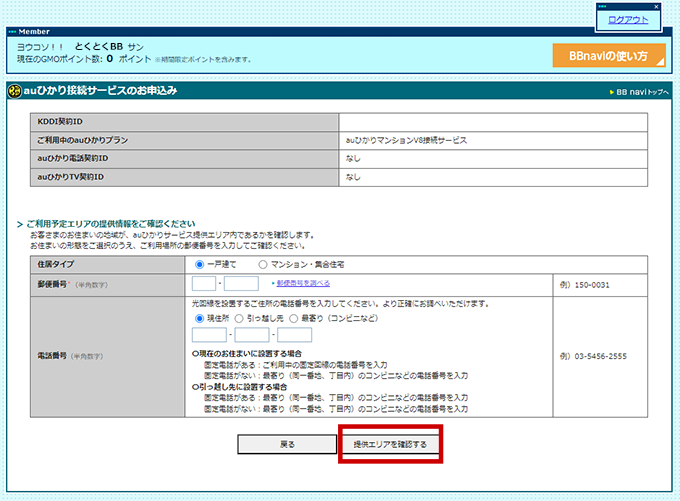The height and width of the screenshot is (501, 680).
Task: Open the BBnaviの使い方 guide button
Action: tap(608, 55)
